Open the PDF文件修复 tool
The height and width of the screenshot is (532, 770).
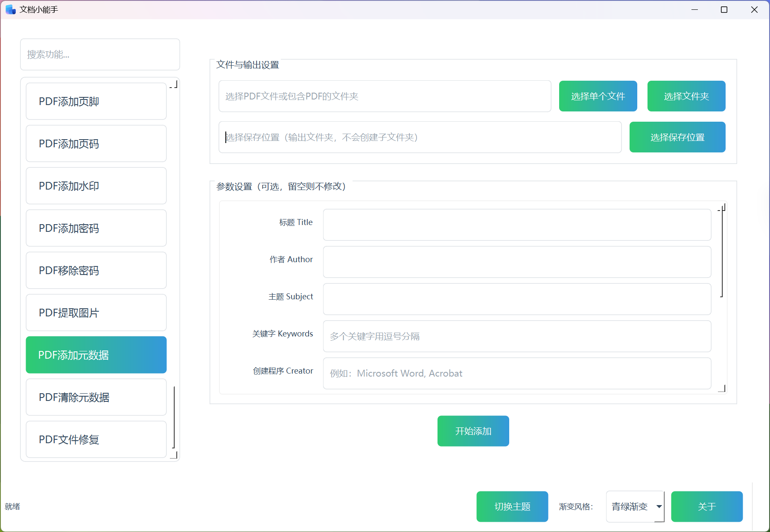pos(96,439)
